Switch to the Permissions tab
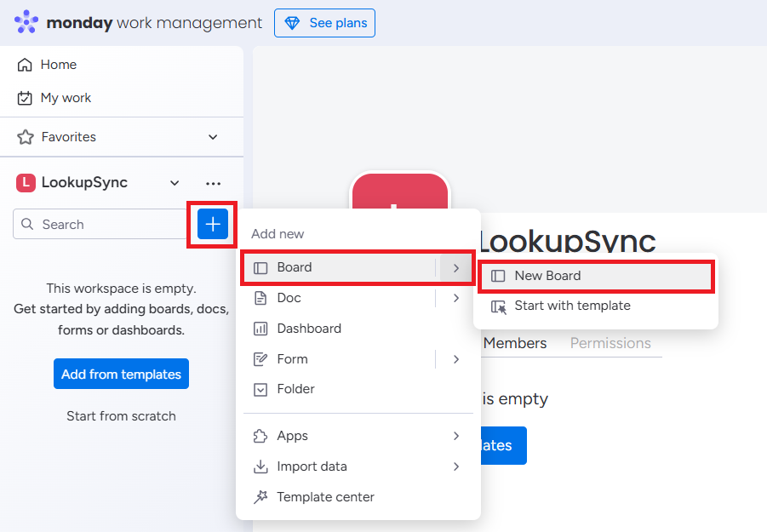The height and width of the screenshot is (532, 767). (x=610, y=343)
